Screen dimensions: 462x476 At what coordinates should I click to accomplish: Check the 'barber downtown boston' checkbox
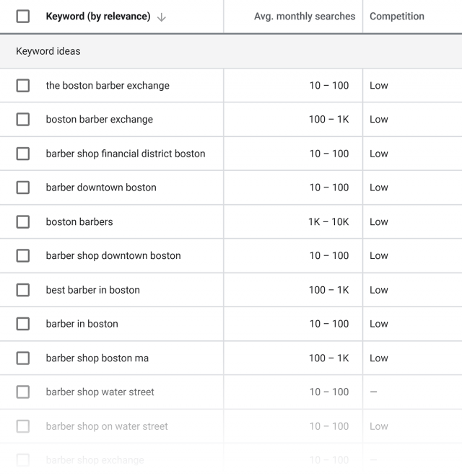23,188
